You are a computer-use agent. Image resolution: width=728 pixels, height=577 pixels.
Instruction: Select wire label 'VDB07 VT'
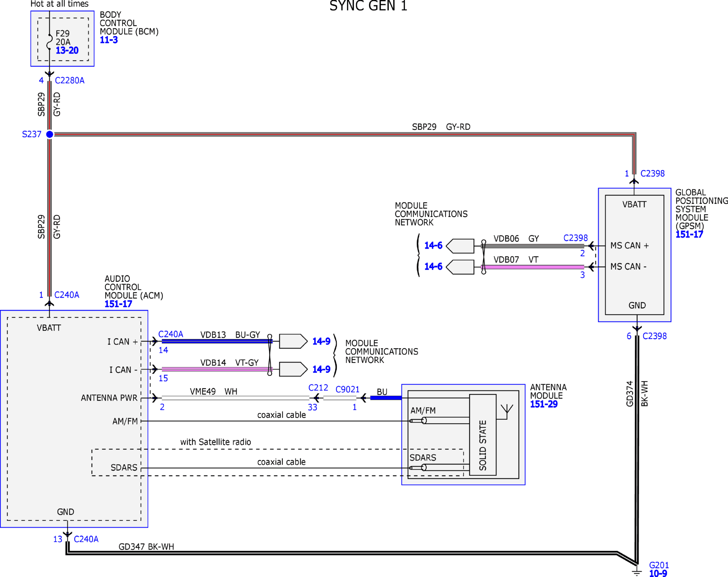pyautogui.click(x=516, y=260)
